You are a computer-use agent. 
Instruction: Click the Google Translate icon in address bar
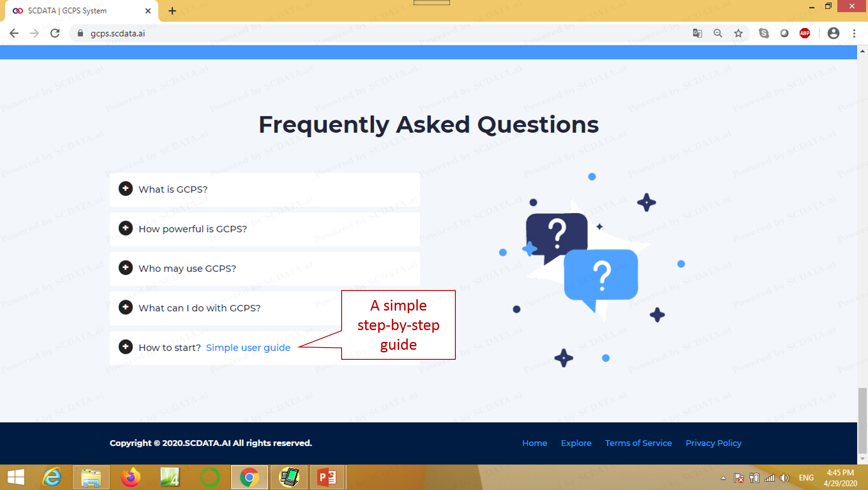[697, 33]
